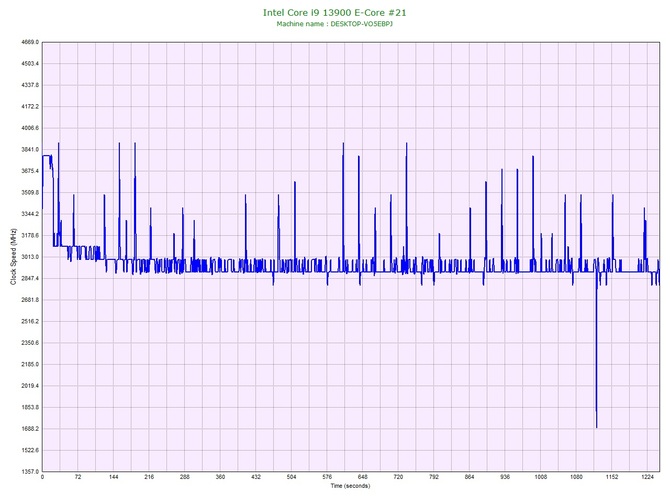Select the 2350.6 clock axis label
The width and height of the screenshot is (670, 503).
coord(30,343)
